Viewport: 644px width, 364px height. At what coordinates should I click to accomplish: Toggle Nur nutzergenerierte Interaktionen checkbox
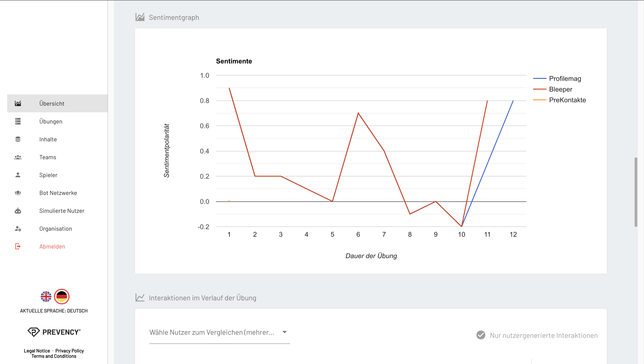pyautogui.click(x=481, y=335)
